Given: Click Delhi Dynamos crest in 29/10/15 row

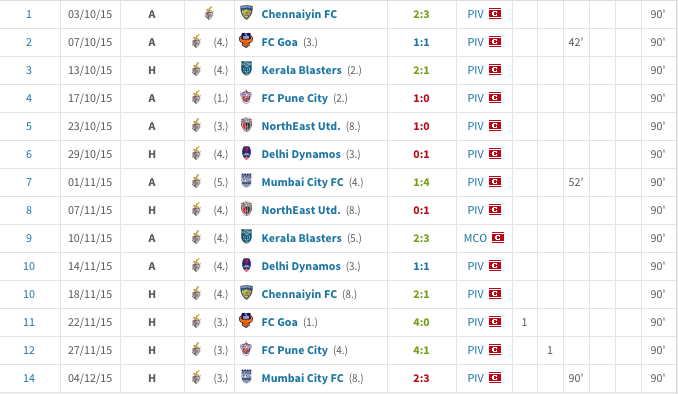Looking at the screenshot, I should (x=246, y=153).
